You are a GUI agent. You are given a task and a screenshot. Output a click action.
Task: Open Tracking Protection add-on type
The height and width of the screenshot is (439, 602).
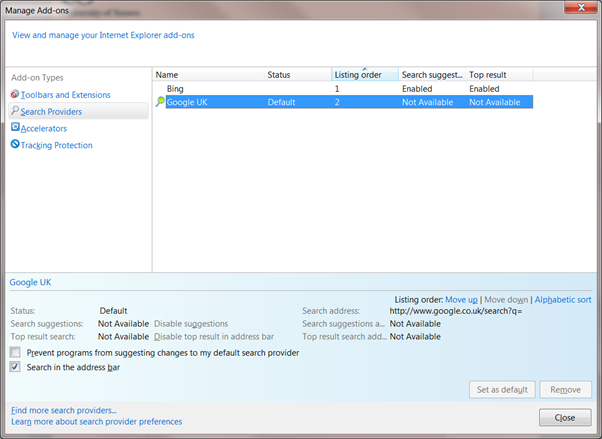56,145
